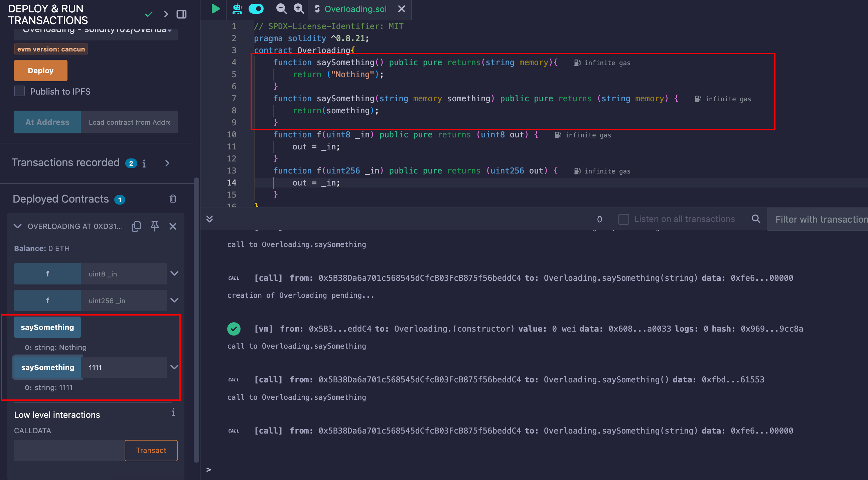Call f with uint256 parameter
This screenshot has height=480, width=868.
(47, 301)
